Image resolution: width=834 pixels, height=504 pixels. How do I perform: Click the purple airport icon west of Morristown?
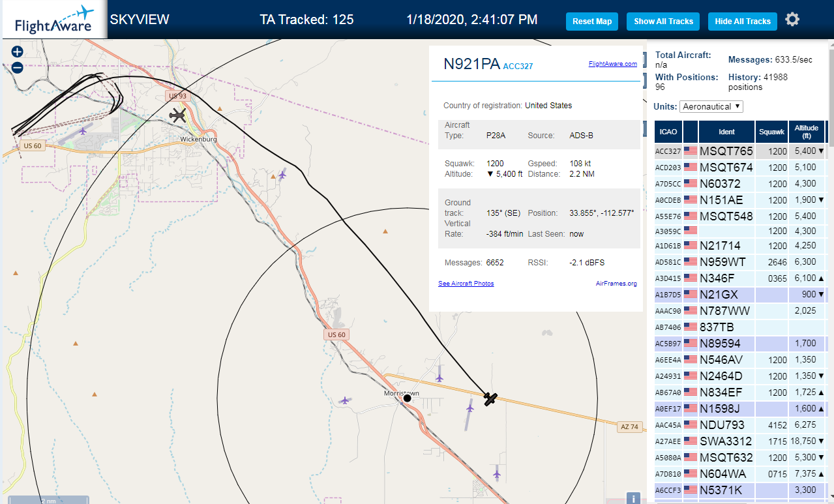coord(344,400)
